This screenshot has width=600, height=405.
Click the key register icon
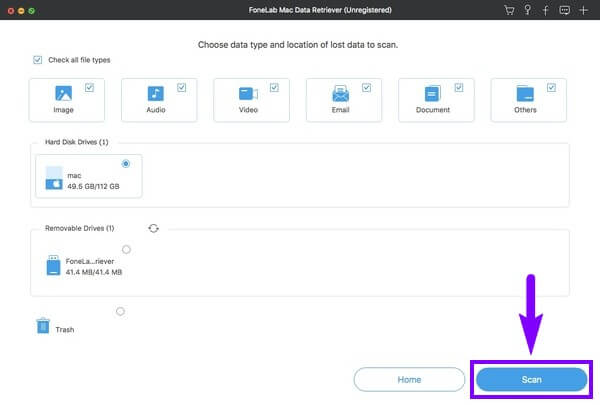click(528, 10)
